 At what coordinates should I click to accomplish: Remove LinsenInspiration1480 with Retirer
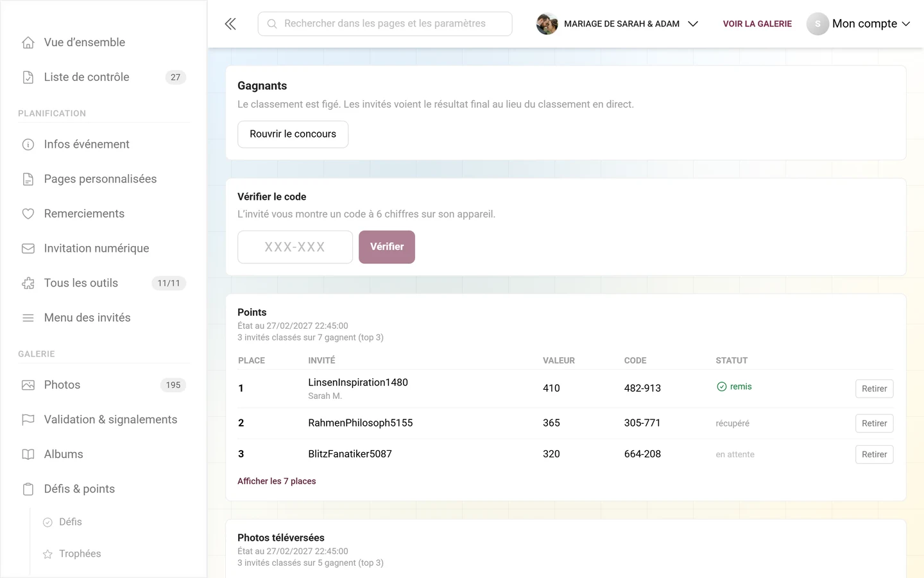[x=874, y=389]
